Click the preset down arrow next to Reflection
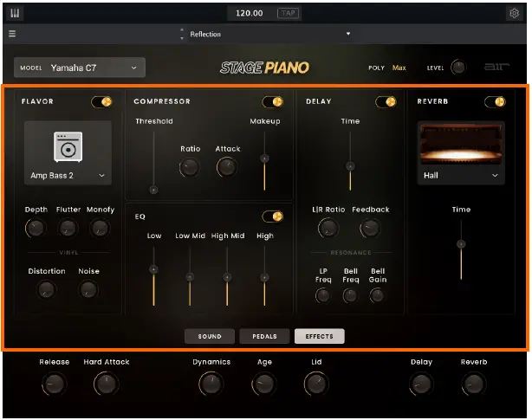Viewport: 532px width, 420px height. (x=182, y=38)
